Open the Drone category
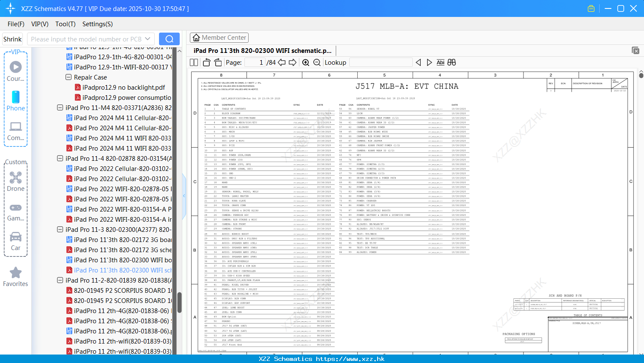Image resolution: width=644 pixels, height=363 pixels. [x=16, y=181]
